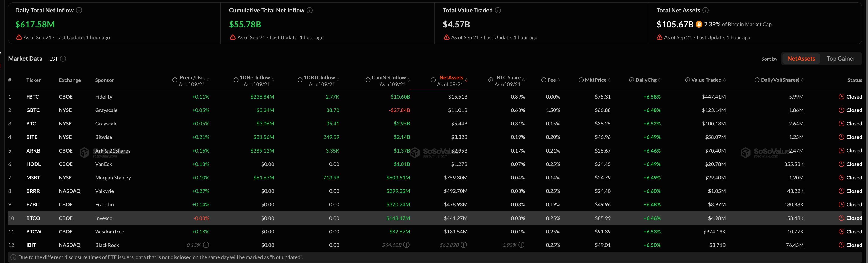Sort table by Prem./Dsc. column arrows
Viewport: 868px width, 263px height.
click(x=208, y=80)
